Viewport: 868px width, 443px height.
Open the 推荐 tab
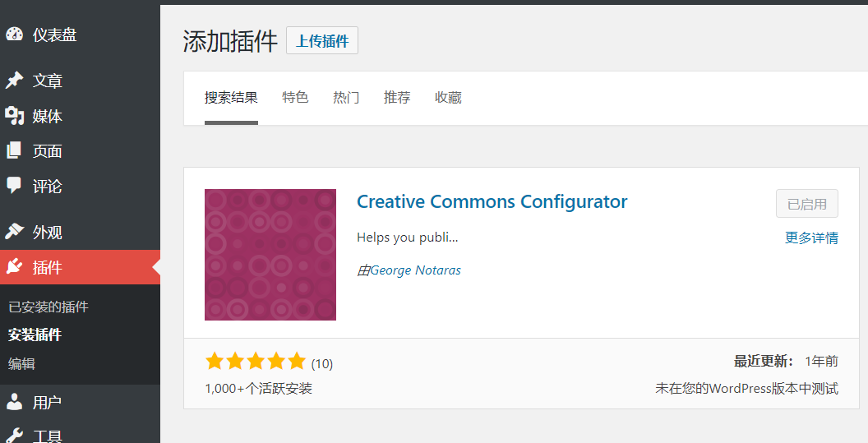point(397,98)
